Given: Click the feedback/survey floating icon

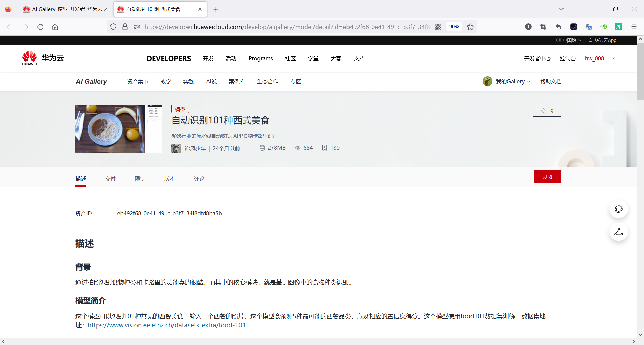Looking at the screenshot, I should click(618, 232).
